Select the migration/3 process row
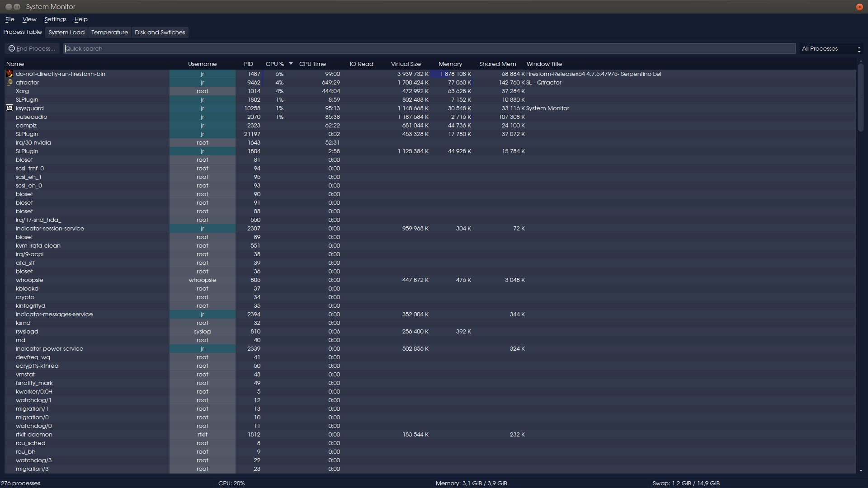This screenshot has width=868, height=488. tap(430, 469)
